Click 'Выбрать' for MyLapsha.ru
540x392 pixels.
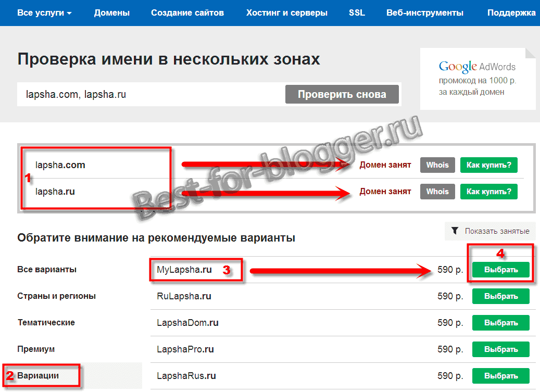click(x=500, y=270)
